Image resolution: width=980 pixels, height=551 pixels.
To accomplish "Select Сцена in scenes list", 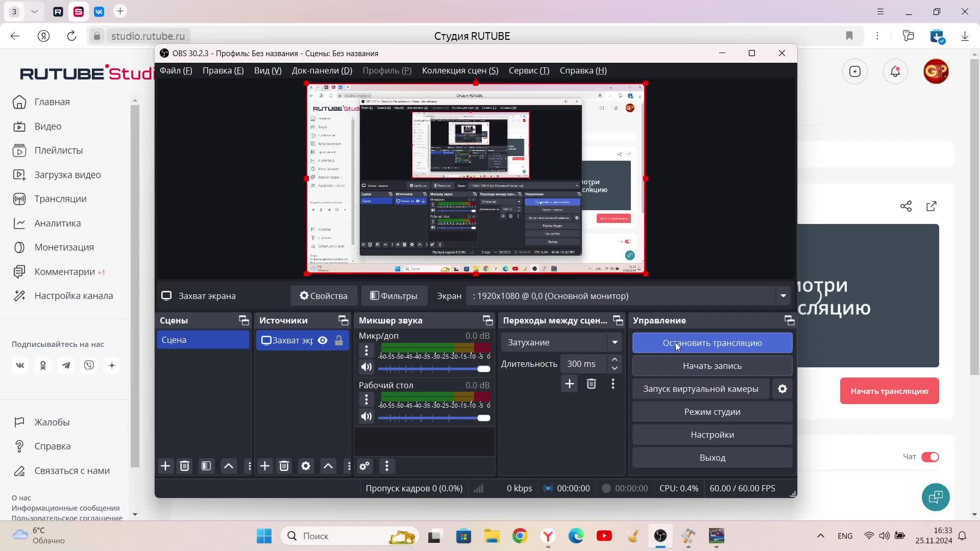I will tap(203, 340).
